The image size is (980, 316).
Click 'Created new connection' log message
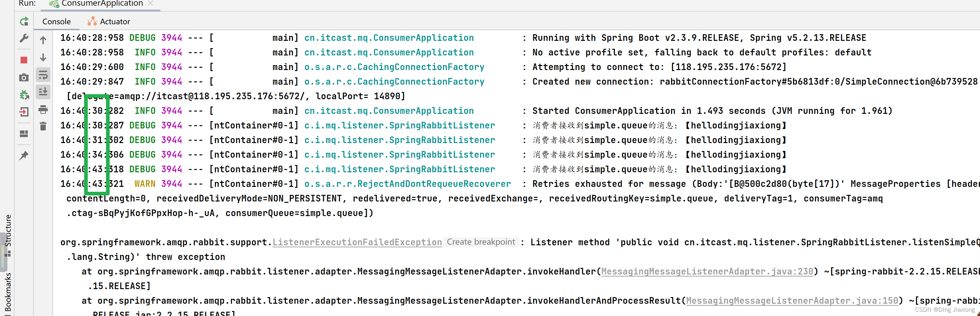pyautogui.click(x=755, y=81)
